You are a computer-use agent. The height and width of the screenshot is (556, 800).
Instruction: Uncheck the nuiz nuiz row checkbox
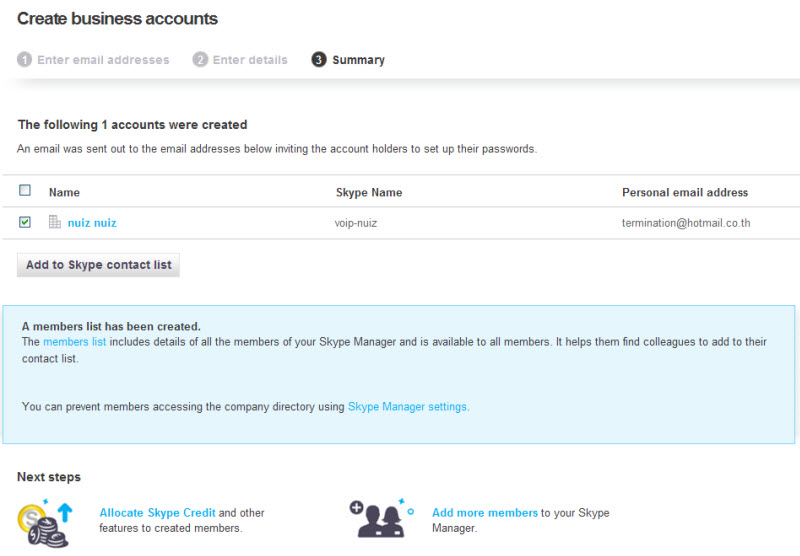[x=24, y=222]
